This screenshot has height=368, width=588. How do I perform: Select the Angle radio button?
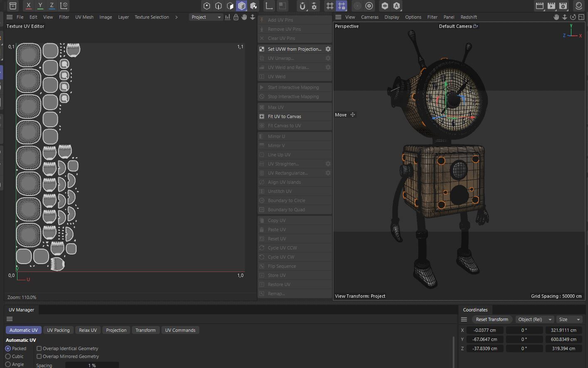(x=8, y=364)
